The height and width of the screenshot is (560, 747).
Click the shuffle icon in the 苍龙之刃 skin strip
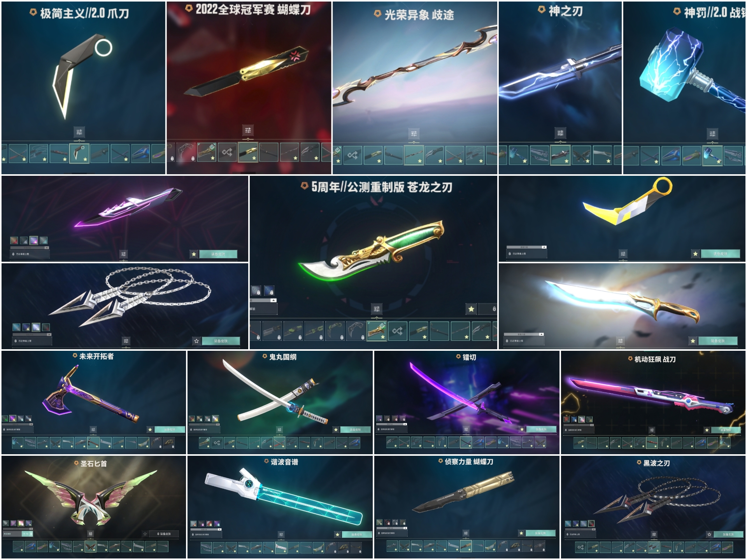tap(397, 331)
